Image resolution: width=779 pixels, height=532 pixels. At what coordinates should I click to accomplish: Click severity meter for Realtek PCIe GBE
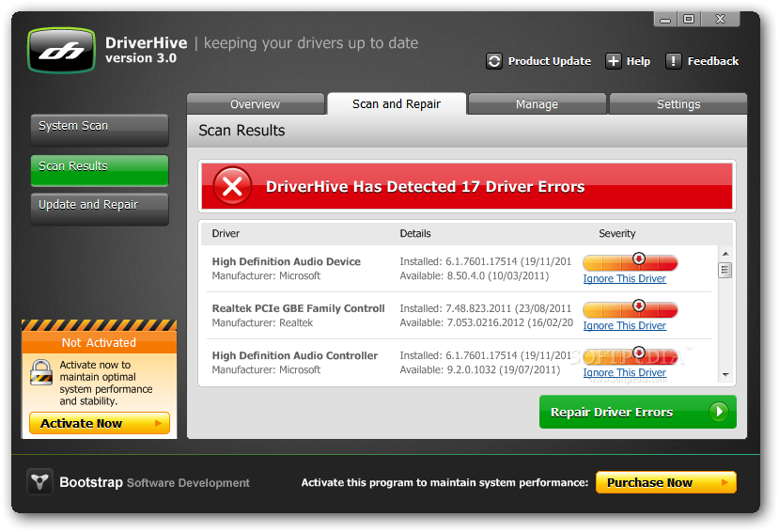[x=630, y=309]
